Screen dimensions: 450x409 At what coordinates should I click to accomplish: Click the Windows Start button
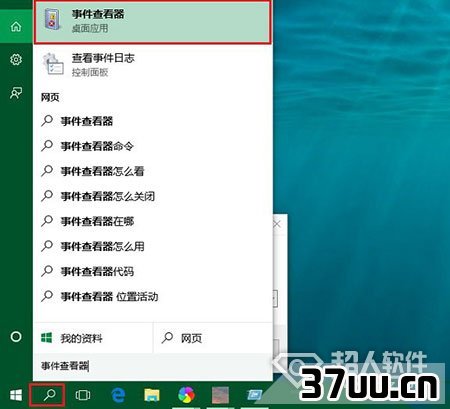(x=16, y=395)
